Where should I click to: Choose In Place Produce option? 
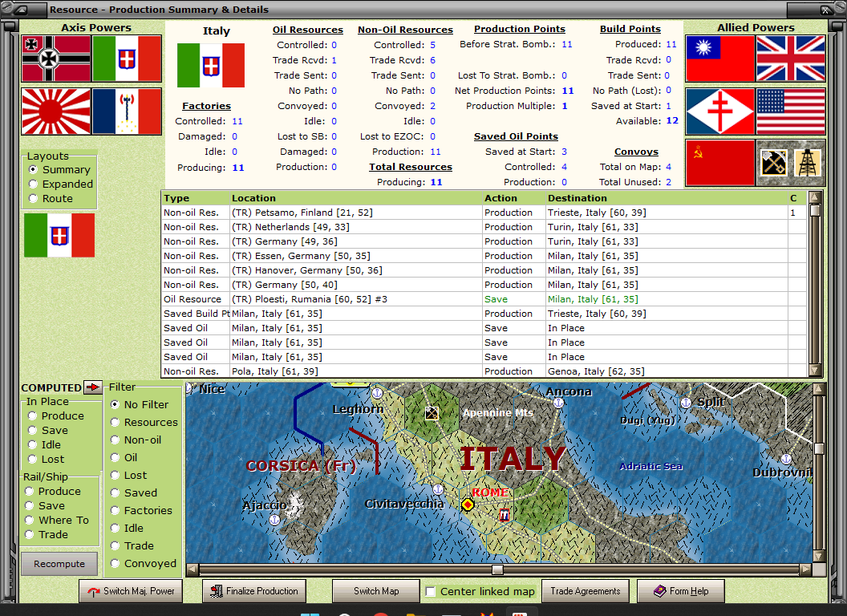coord(32,415)
